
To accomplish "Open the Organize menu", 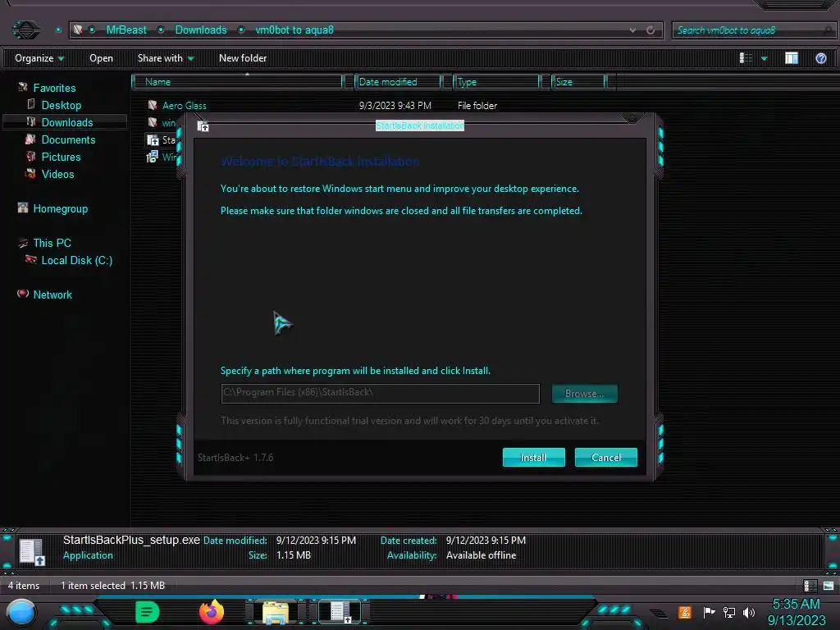I will [39, 58].
